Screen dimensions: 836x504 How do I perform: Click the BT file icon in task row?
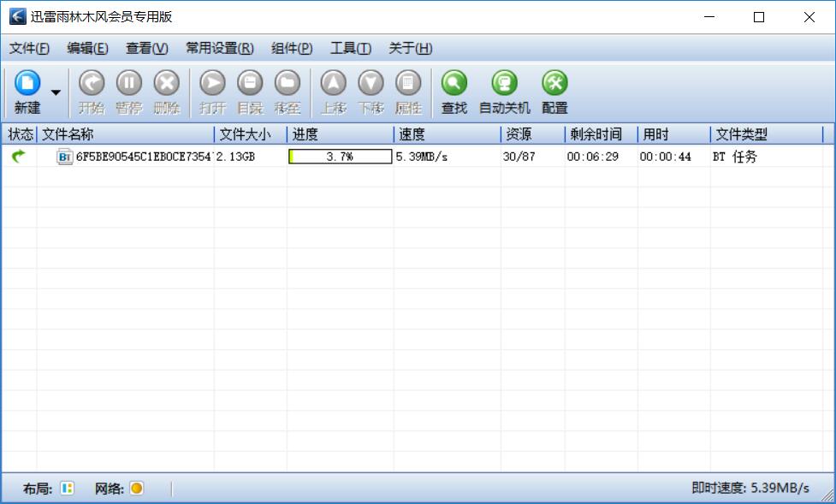[x=64, y=157]
